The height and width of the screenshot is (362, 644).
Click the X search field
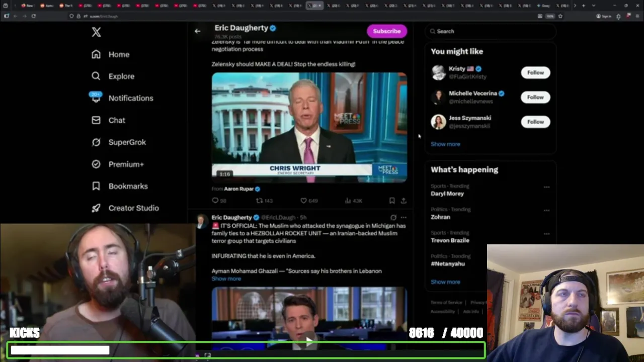coord(491,31)
